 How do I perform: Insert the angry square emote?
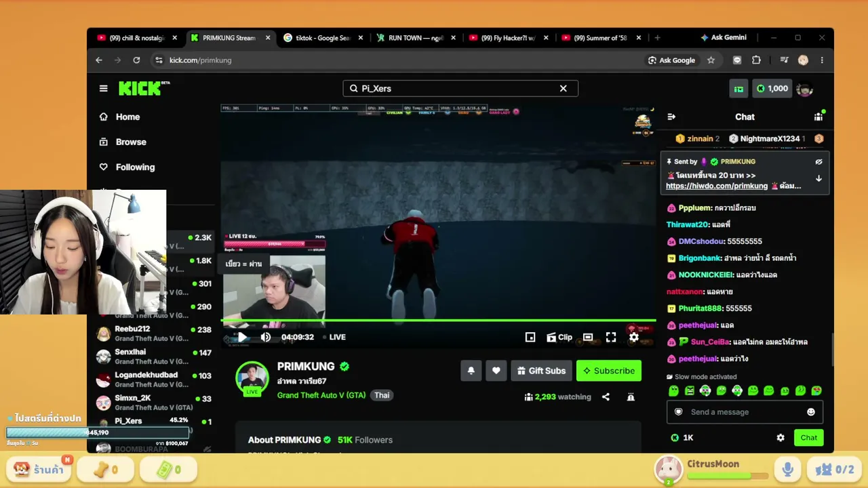coord(690,390)
